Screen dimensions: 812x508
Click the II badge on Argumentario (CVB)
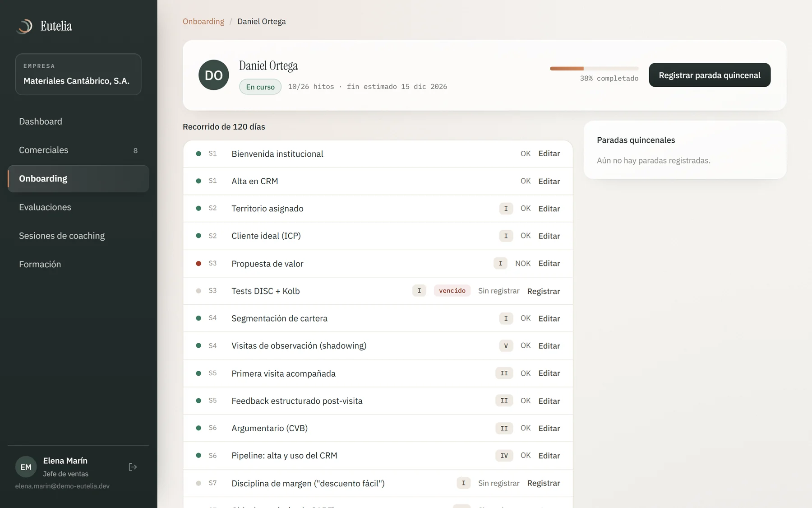pos(504,428)
